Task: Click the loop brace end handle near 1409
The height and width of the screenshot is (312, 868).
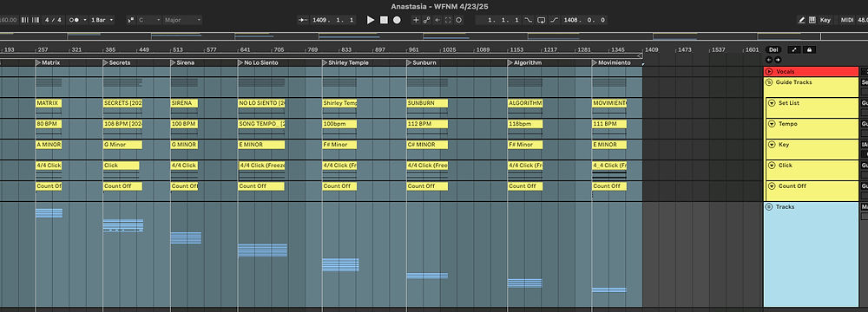Action: point(640,55)
